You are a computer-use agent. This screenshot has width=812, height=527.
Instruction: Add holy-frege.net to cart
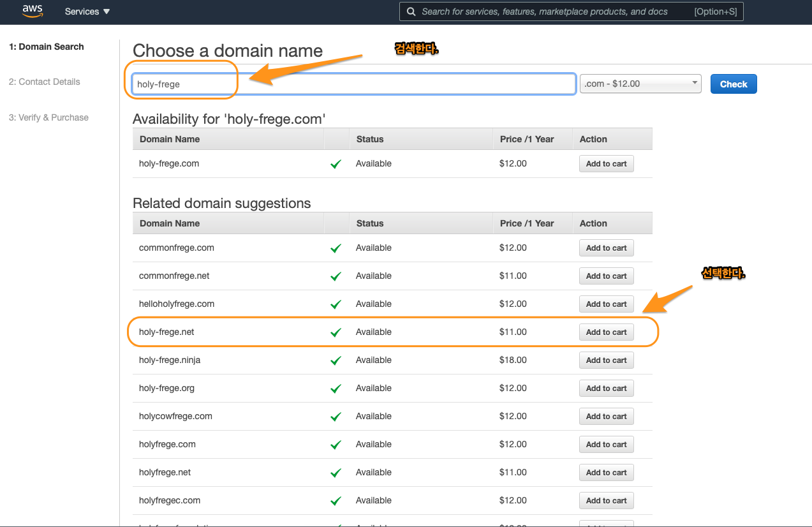[606, 332]
